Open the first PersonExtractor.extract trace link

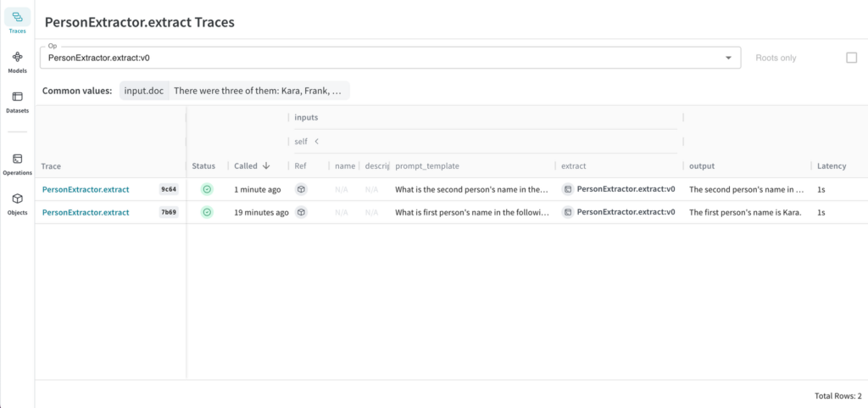(86, 189)
